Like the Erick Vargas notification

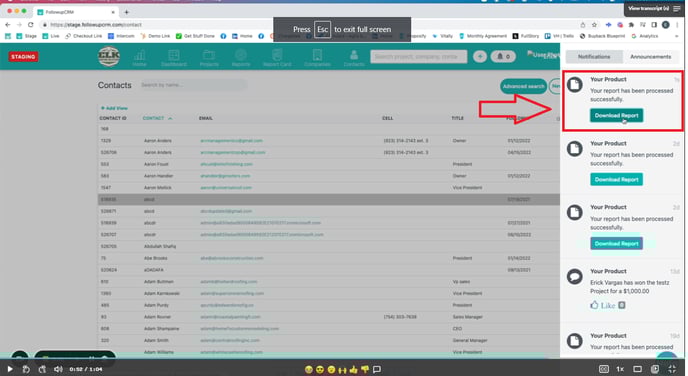tap(603, 305)
